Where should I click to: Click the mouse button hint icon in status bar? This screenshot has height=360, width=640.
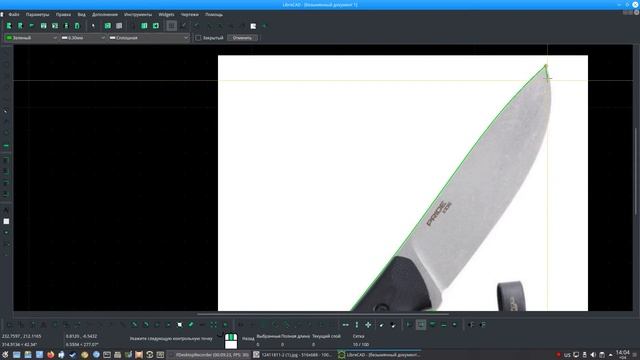tap(231, 340)
